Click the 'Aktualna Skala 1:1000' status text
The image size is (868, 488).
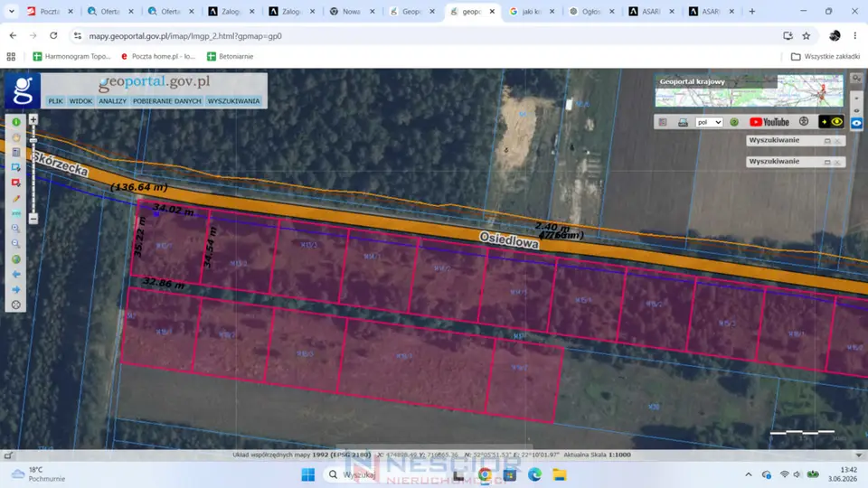(597, 455)
